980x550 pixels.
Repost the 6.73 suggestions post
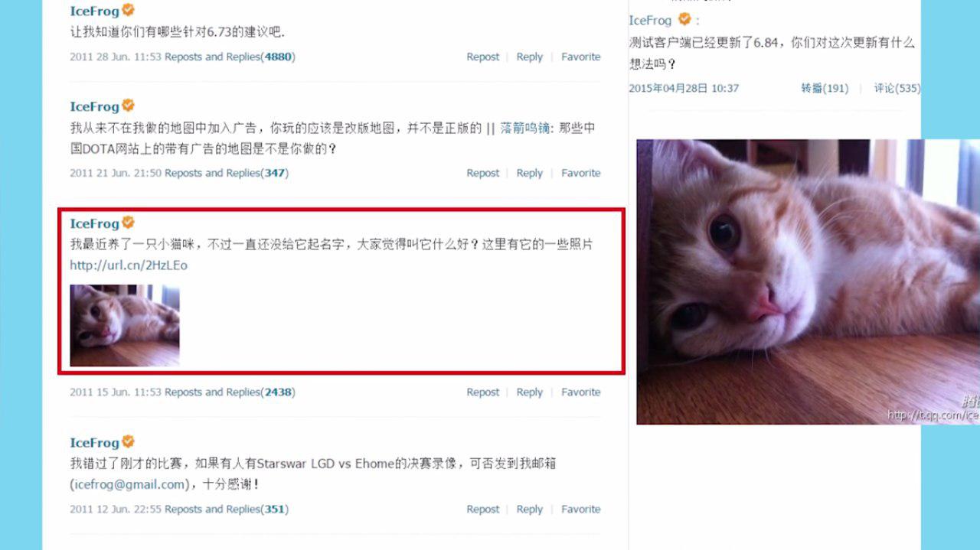482,57
